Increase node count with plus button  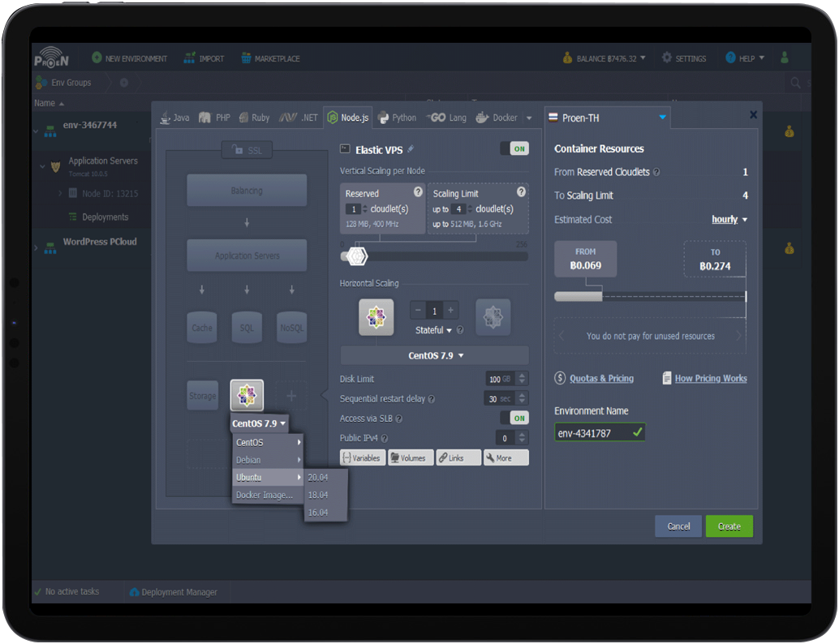[x=450, y=310]
